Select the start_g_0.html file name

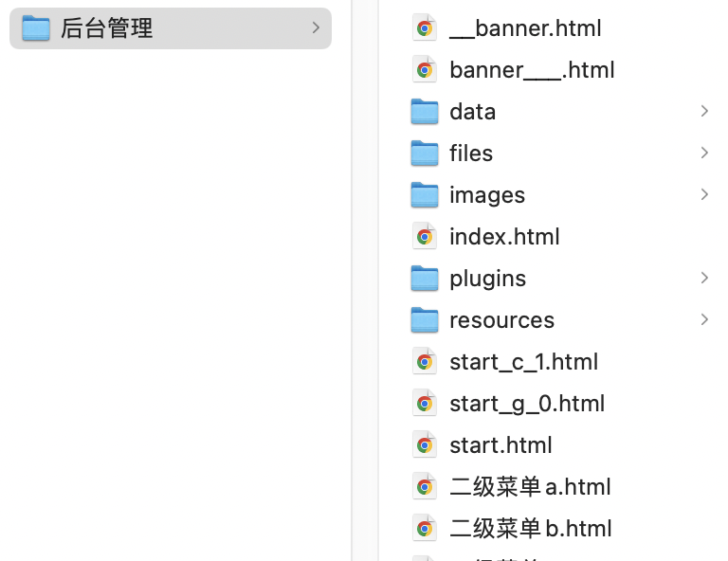coord(526,404)
